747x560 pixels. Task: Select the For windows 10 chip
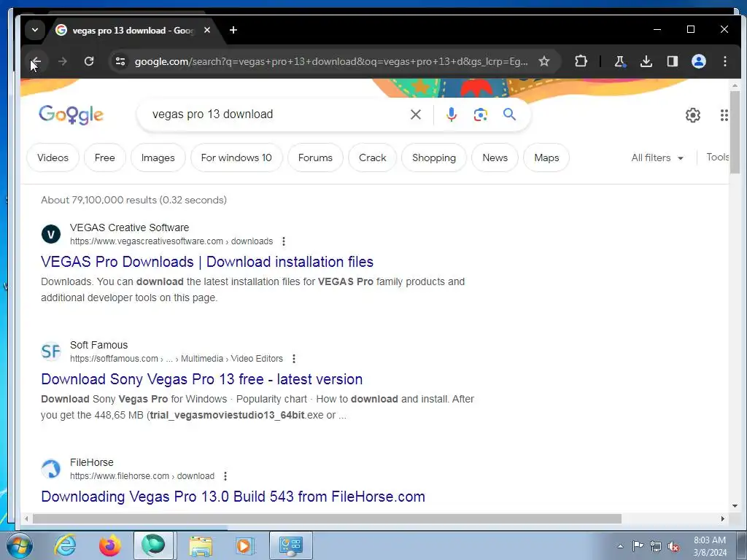pyautogui.click(x=236, y=157)
